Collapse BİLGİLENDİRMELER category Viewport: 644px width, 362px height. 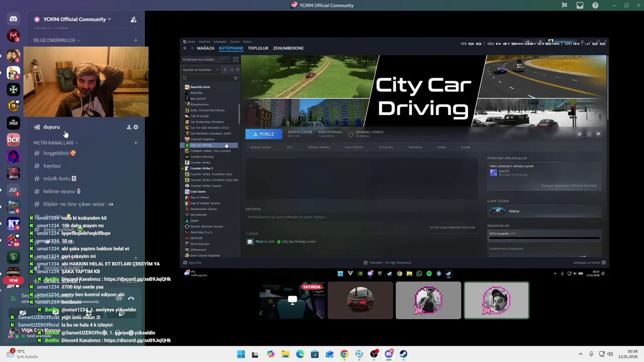coord(56,40)
